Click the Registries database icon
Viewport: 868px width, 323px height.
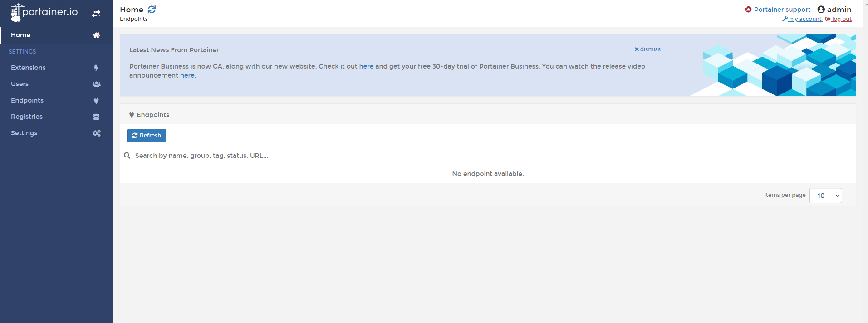pyautogui.click(x=96, y=117)
